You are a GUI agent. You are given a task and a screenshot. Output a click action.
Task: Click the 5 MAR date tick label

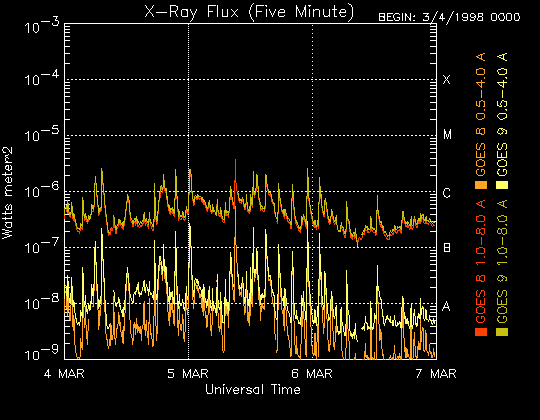[188, 374]
